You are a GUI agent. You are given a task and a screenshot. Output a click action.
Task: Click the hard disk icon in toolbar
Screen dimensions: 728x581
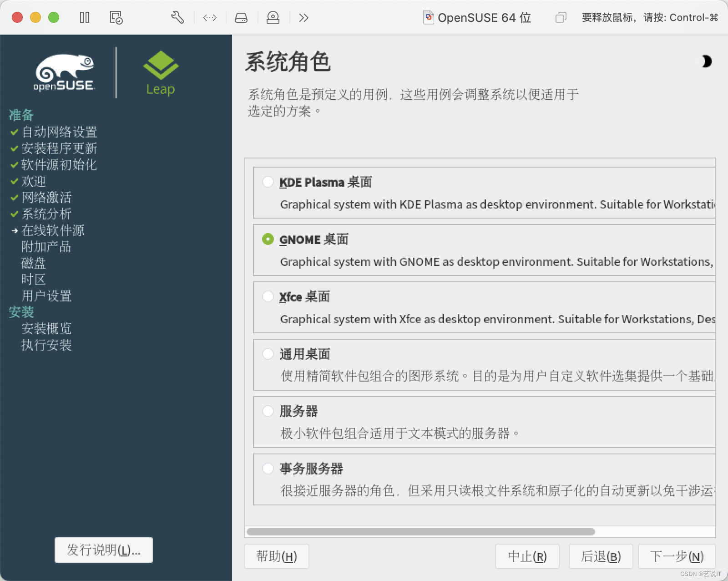pos(241,18)
